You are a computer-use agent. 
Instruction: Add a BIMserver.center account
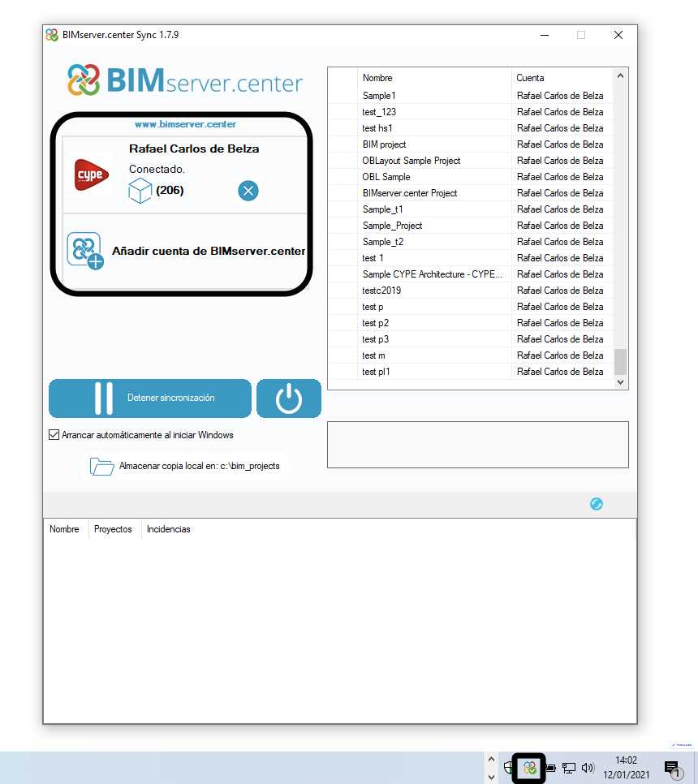209,251
